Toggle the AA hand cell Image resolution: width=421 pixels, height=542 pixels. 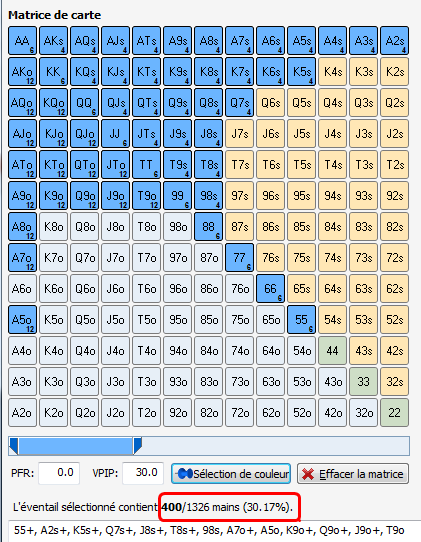pos(22,41)
